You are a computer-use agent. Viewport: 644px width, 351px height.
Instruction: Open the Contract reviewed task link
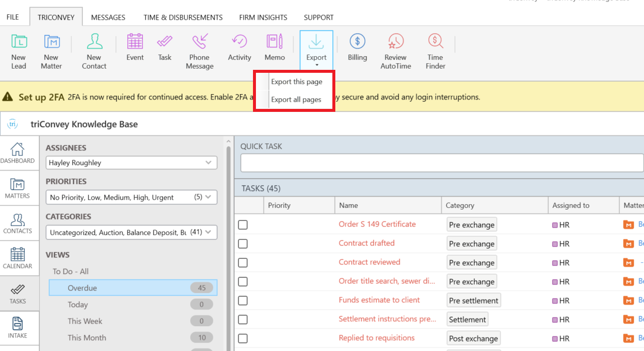pos(369,262)
